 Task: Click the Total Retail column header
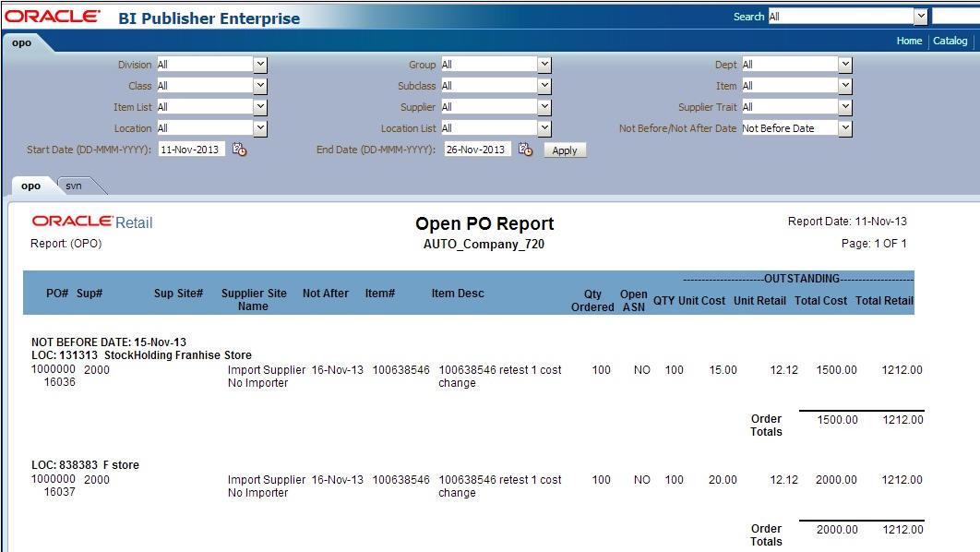click(x=884, y=301)
